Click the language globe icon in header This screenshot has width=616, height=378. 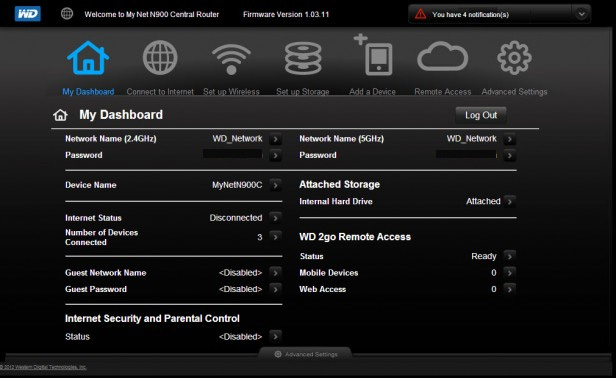pos(67,14)
